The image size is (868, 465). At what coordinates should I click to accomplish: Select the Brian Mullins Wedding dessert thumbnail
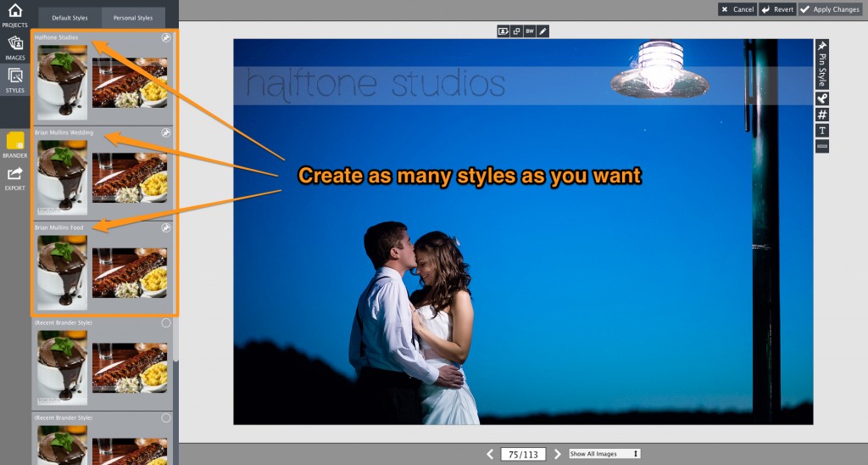(x=62, y=177)
